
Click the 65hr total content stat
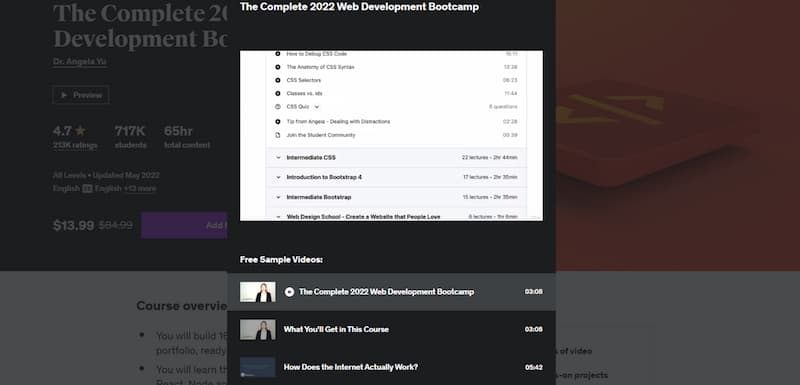(187, 138)
